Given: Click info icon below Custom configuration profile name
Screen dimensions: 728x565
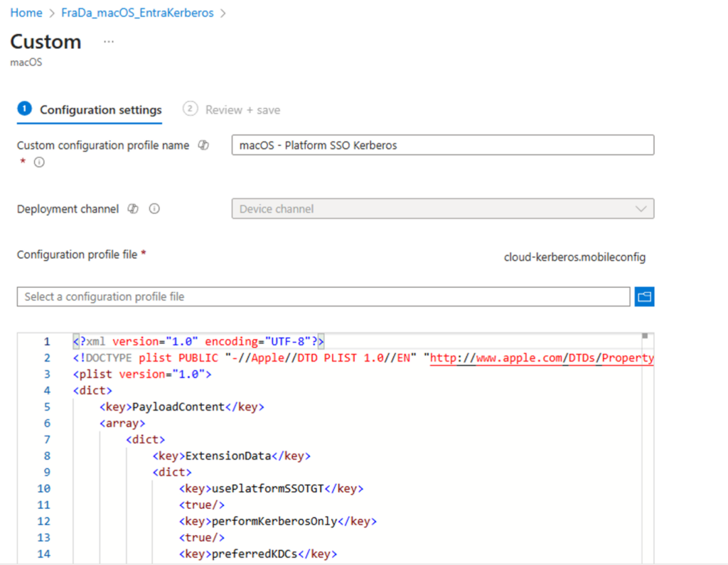Looking at the screenshot, I should (40, 162).
